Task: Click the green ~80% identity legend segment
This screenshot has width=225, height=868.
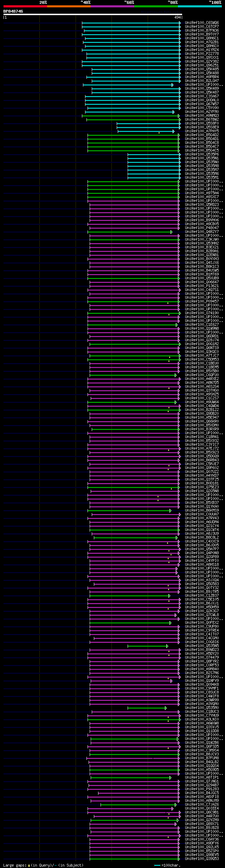Action: pos(156,6)
